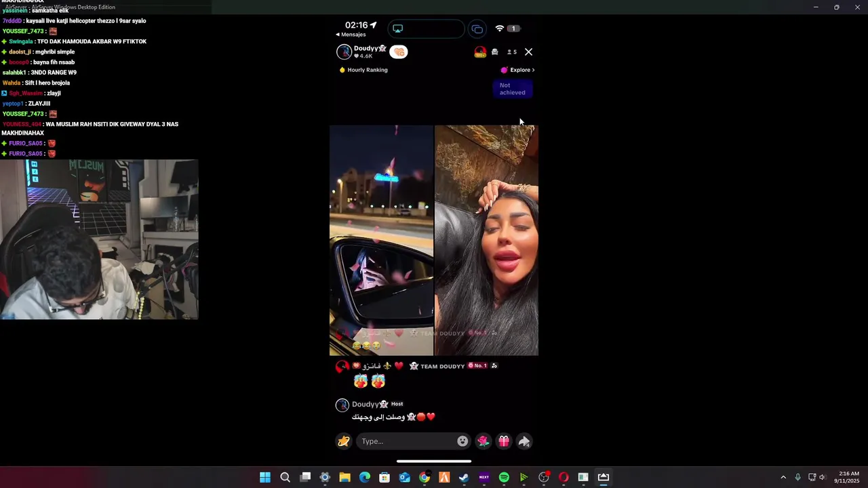The width and height of the screenshot is (868, 488).
Task: Open Steam from taskbar
Action: click(464, 477)
